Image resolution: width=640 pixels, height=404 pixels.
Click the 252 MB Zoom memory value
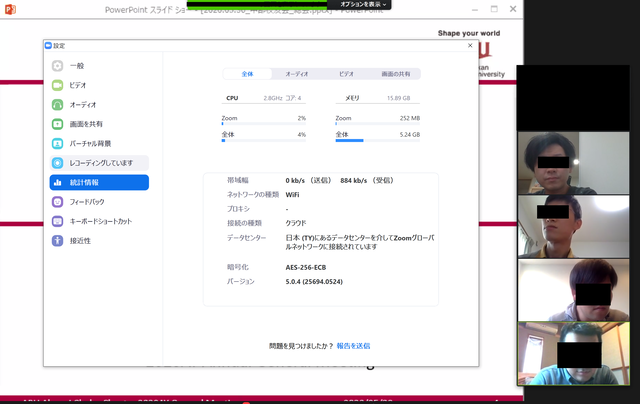pos(410,118)
